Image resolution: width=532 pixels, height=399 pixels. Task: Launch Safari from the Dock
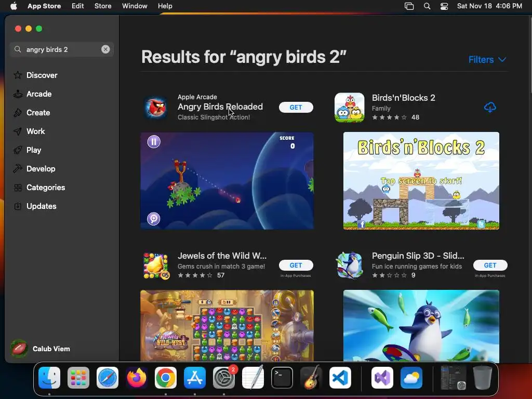click(108, 378)
